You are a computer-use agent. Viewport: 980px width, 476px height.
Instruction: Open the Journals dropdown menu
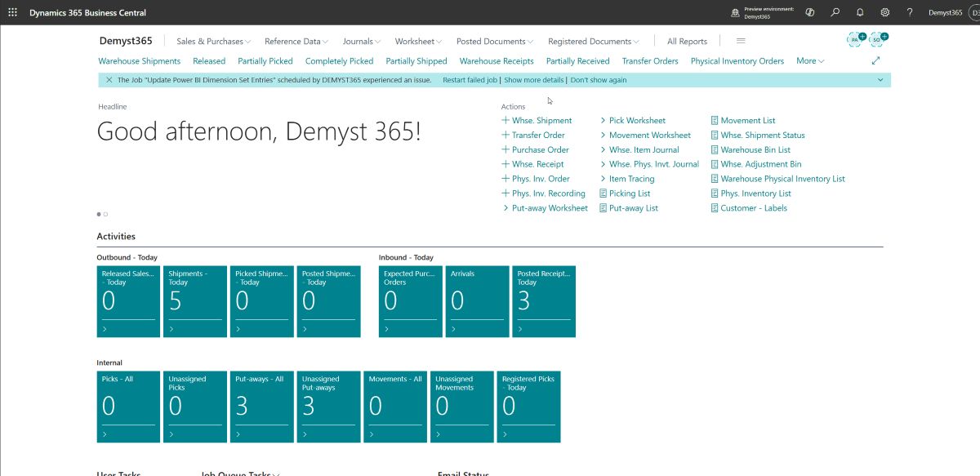361,41
